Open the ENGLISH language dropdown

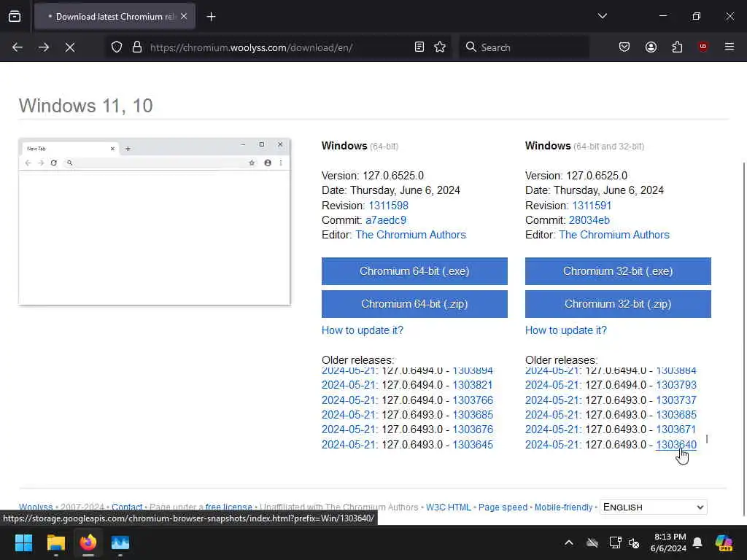coord(653,507)
